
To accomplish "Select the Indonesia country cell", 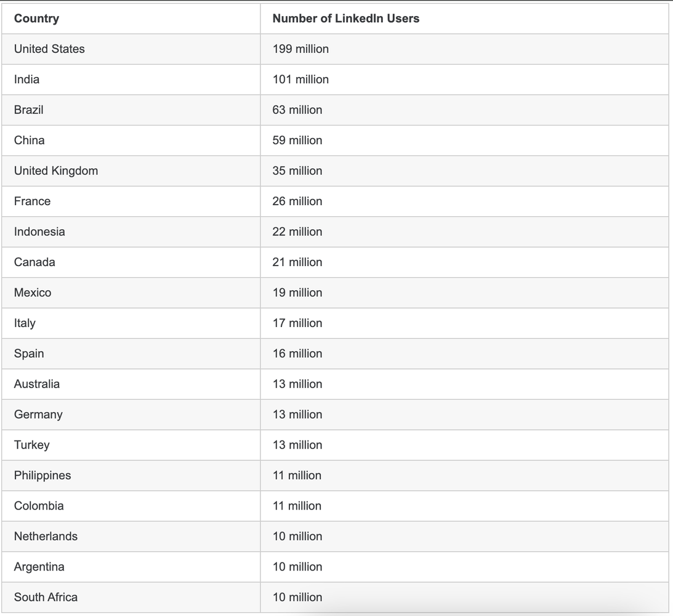I will (x=39, y=232).
